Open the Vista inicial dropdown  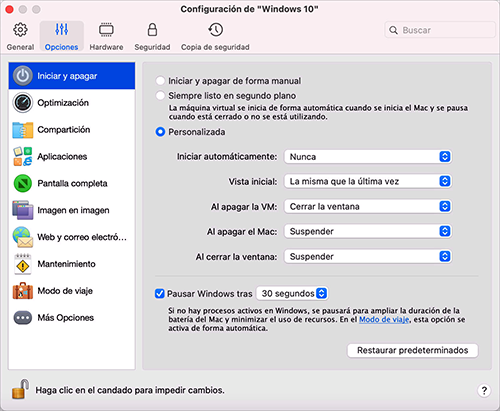tap(368, 181)
